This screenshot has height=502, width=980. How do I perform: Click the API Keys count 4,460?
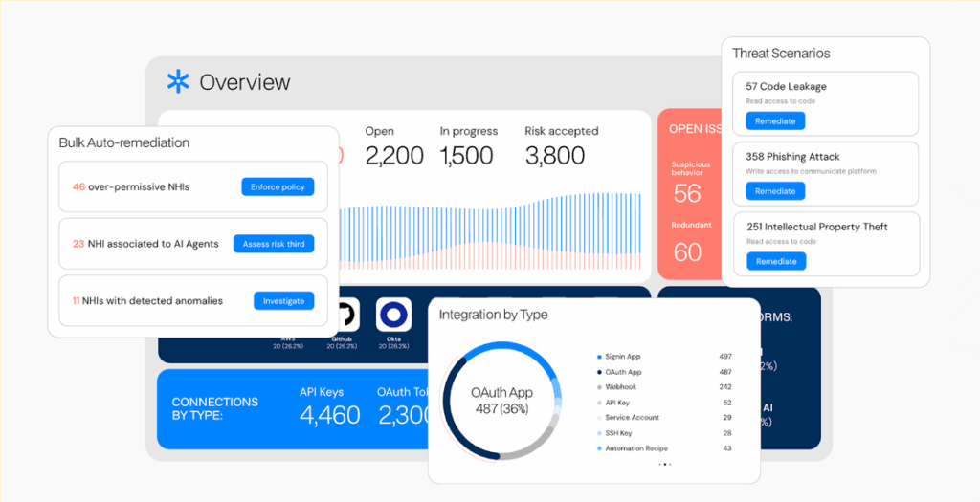click(x=330, y=415)
